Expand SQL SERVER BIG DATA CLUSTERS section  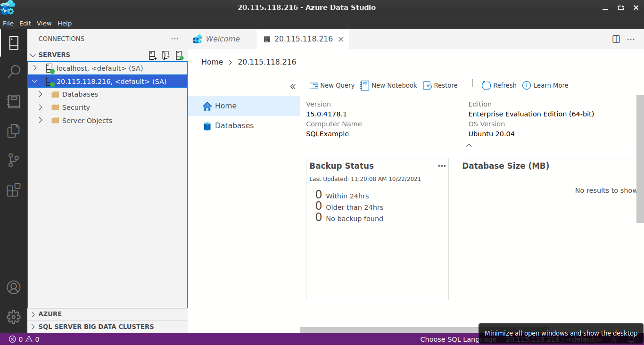tap(33, 327)
